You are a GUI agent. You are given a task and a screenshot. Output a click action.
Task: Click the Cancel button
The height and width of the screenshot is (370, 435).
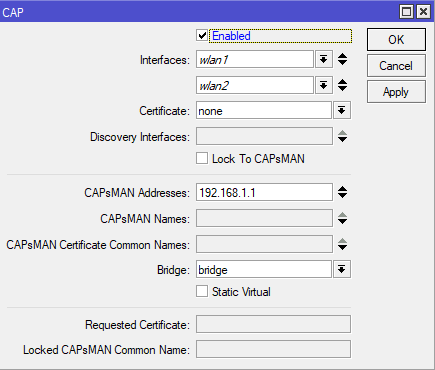click(x=396, y=66)
